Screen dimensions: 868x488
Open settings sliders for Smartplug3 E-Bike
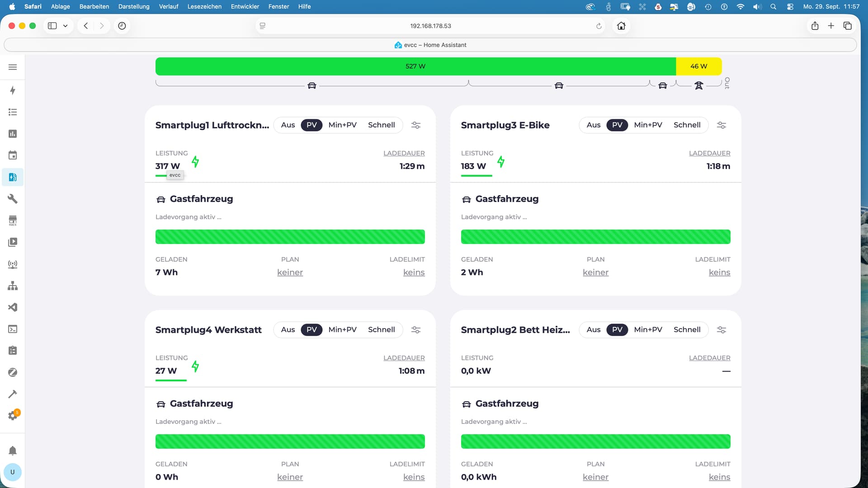coord(722,125)
